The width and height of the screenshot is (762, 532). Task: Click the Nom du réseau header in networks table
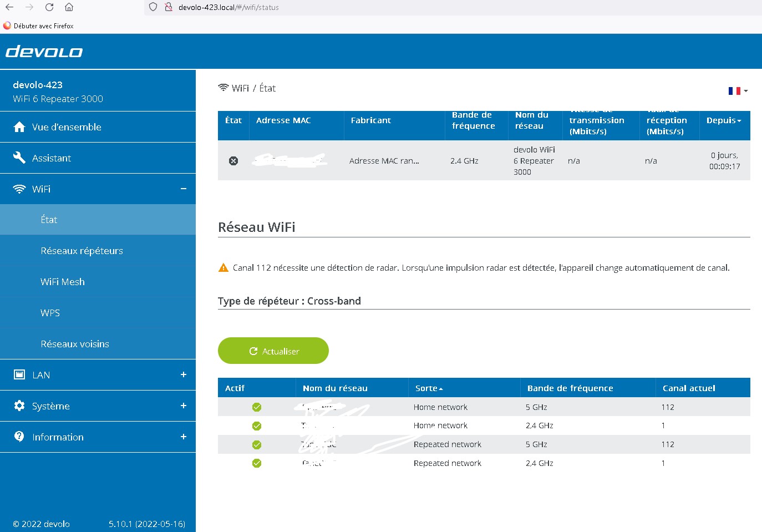click(335, 388)
